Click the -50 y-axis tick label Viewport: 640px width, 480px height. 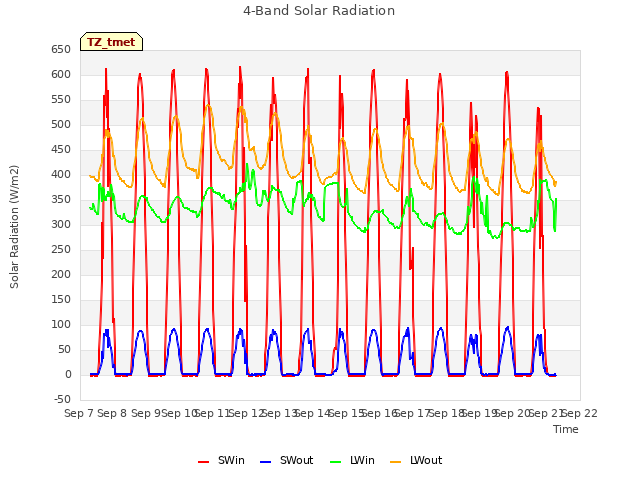pos(62,400)
